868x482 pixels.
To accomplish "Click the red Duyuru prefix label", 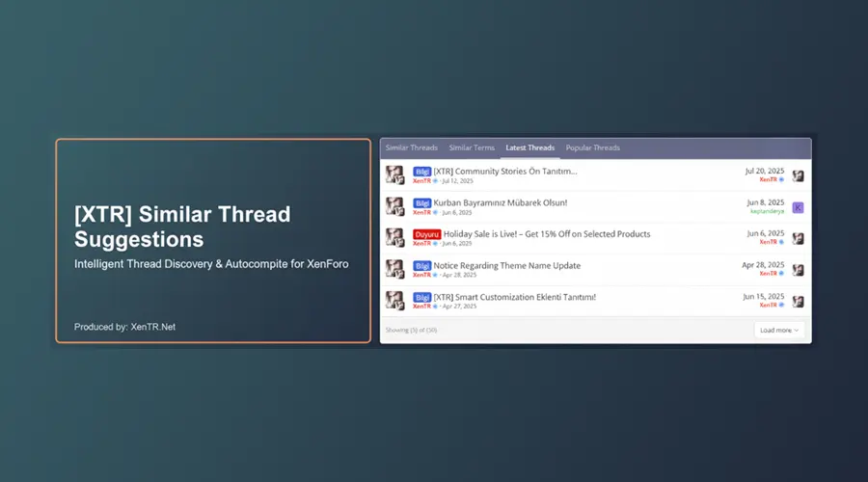I will click(x=426, y=233).
